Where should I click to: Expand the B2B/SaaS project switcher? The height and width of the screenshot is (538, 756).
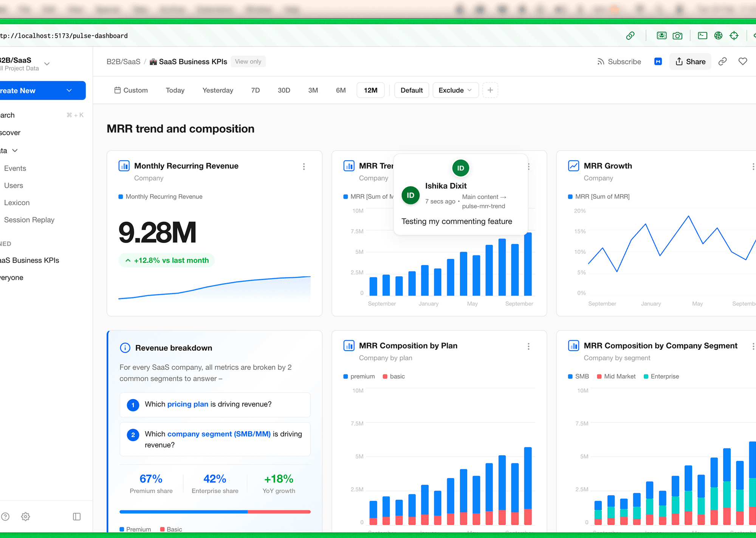point(47,64)
